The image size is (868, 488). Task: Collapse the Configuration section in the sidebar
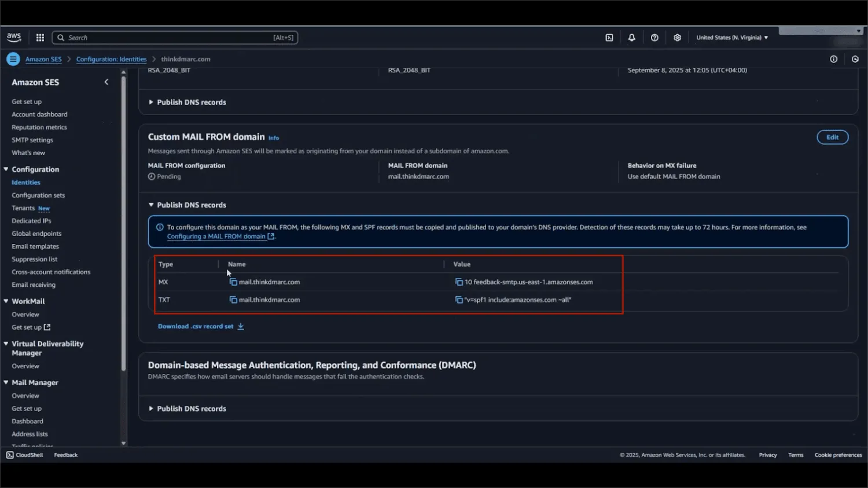pos(6,169)
